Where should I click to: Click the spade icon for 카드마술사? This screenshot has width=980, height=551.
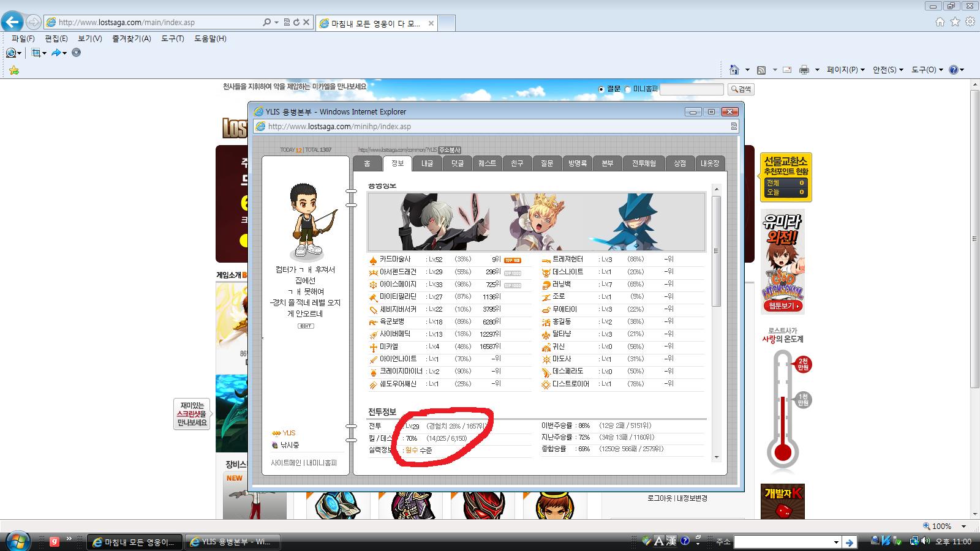point(373,260)
